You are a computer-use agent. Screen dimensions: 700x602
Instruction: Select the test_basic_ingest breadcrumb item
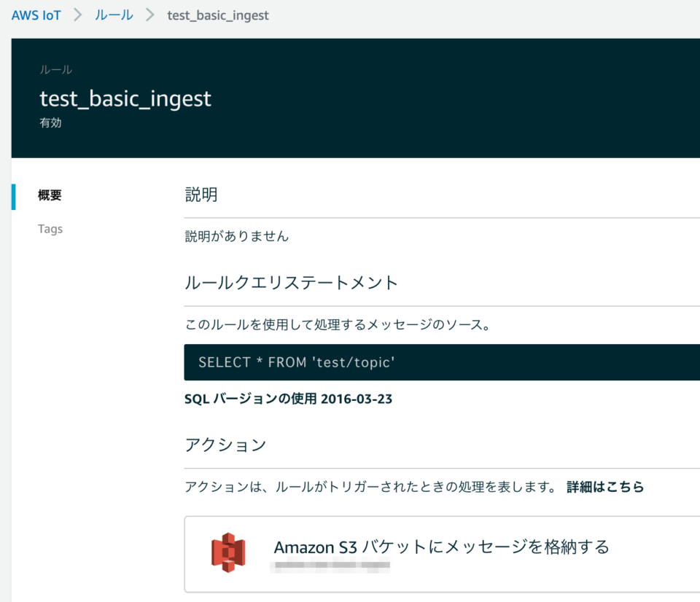pos(217,15)
